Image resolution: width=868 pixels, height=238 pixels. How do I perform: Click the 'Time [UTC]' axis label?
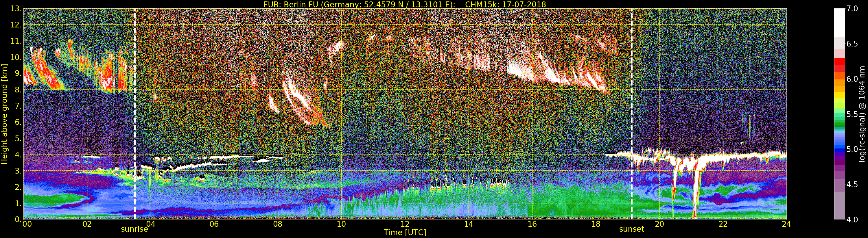pyautogui.click(x=405, y=232)
